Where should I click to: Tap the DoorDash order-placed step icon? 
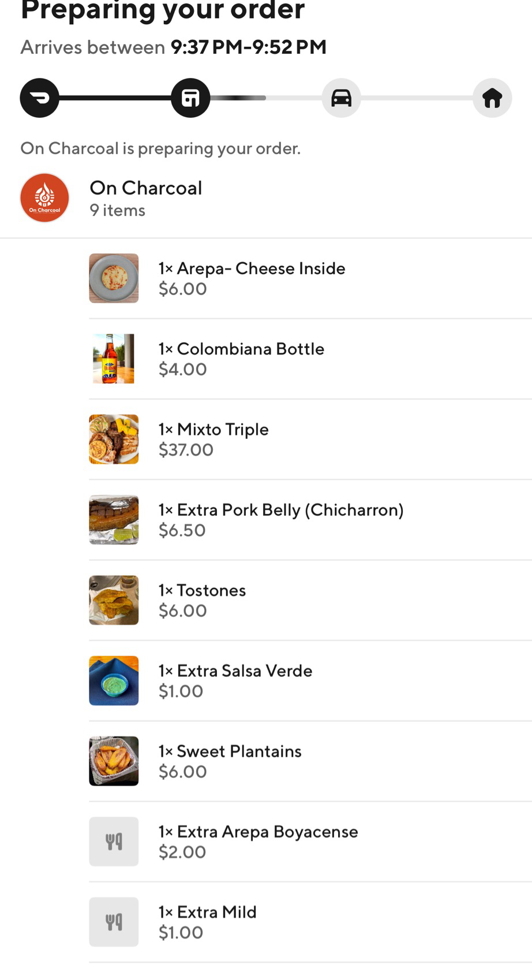tap(40, 98)
